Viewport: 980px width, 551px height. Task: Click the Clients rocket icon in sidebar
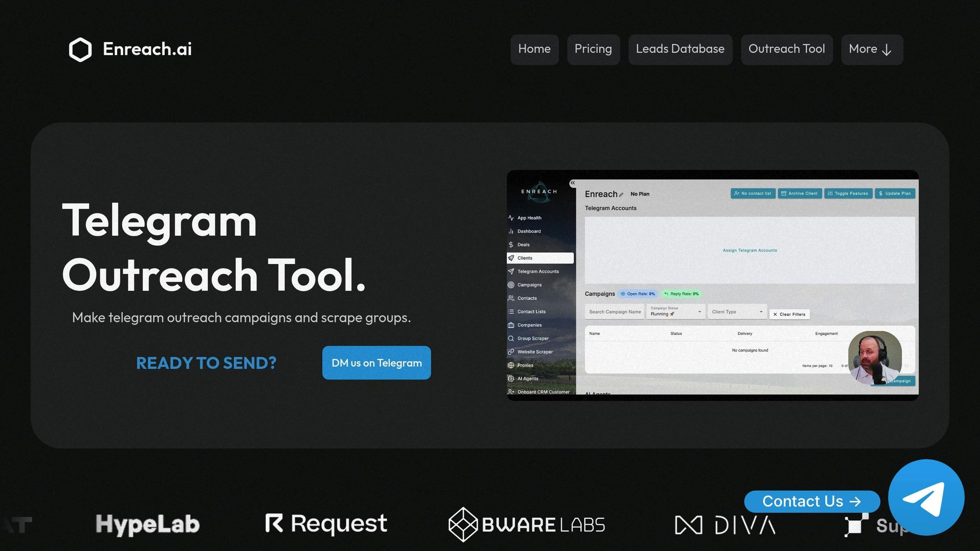tap(511, 258)
